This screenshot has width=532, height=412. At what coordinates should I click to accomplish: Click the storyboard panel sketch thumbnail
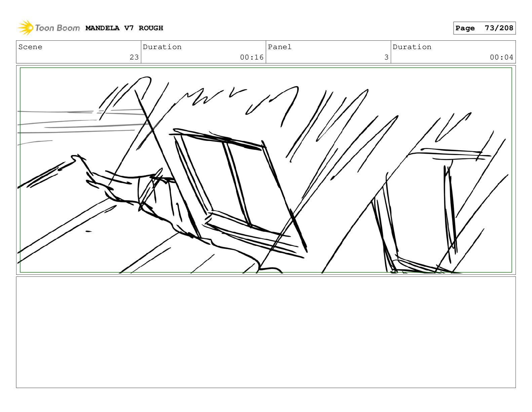[266, 170]
